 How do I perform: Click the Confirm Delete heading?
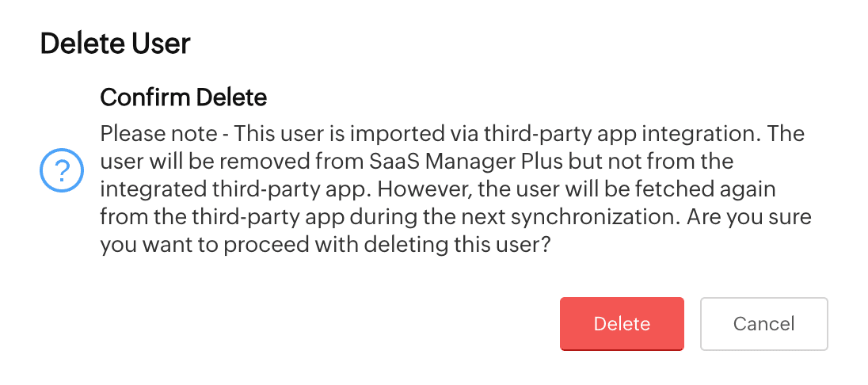pos(183,98)
